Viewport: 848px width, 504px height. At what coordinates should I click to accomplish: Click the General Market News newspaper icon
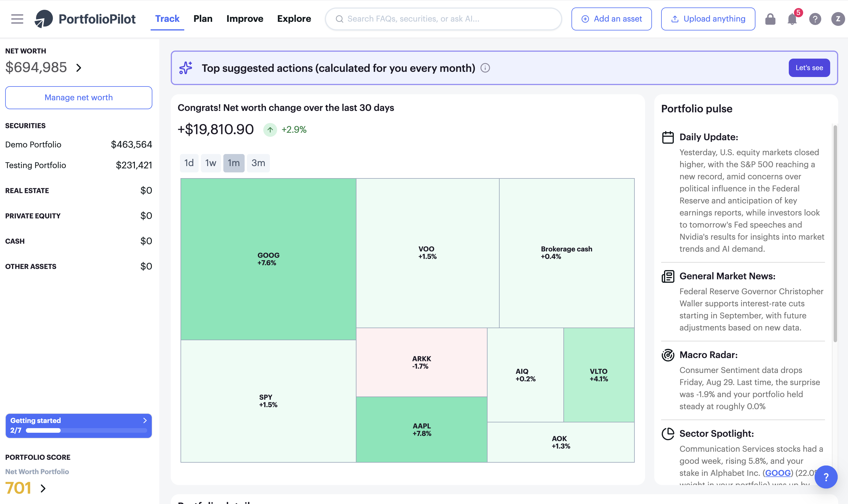coord(667,276)
